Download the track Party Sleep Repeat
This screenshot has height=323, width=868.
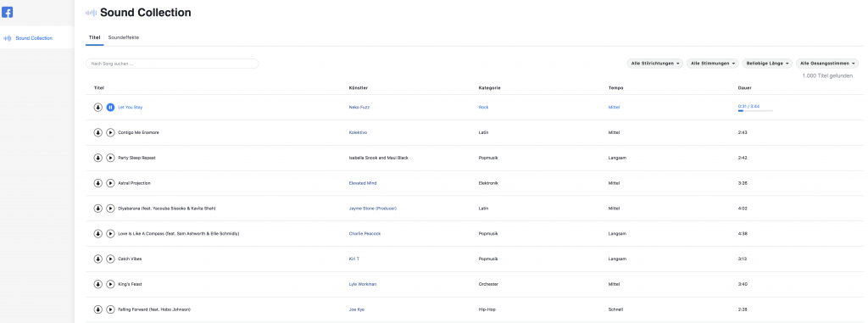point(98,158)
